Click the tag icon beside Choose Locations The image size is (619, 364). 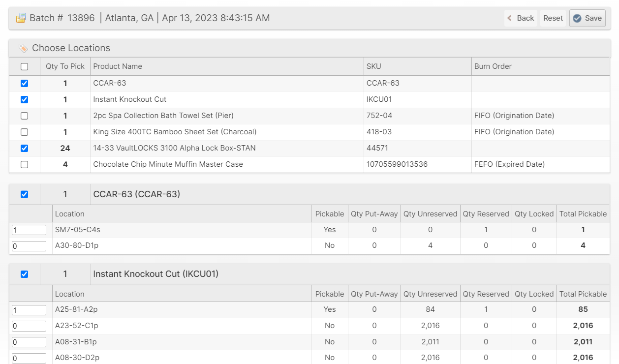(x=23, y=48)
